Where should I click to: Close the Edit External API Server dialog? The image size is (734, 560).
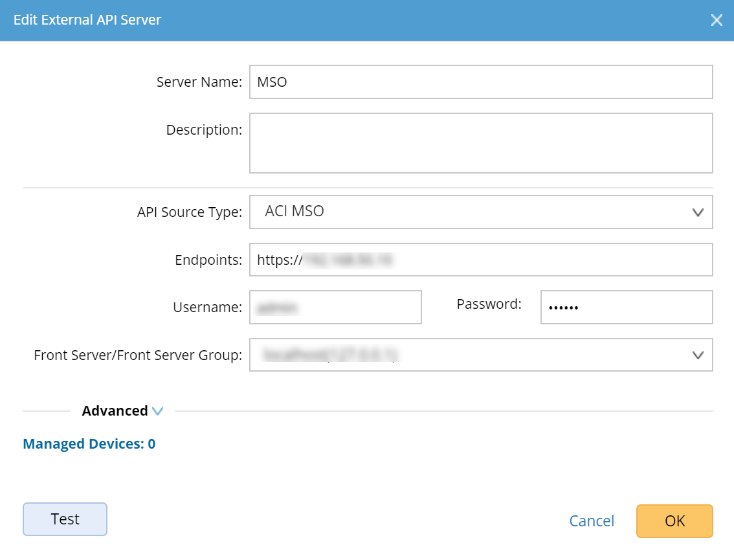click(717, 20)
